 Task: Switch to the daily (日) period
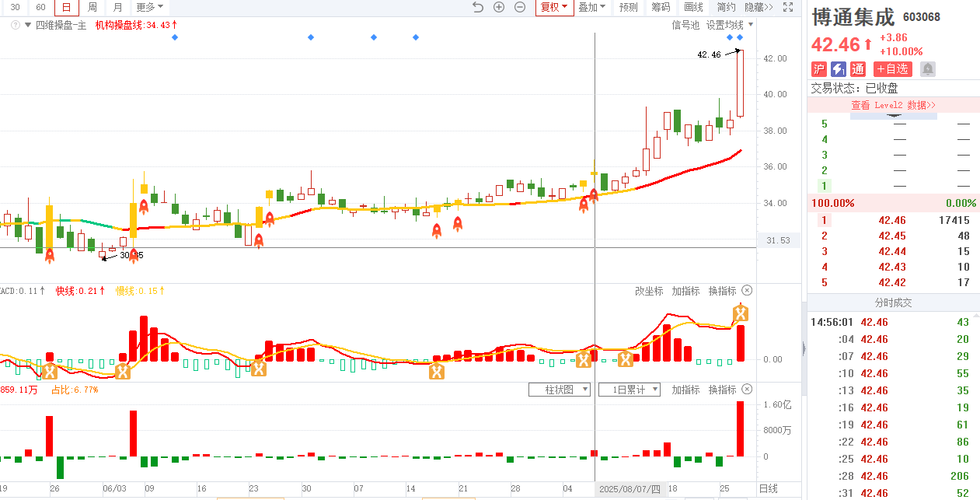pos(67,7)
